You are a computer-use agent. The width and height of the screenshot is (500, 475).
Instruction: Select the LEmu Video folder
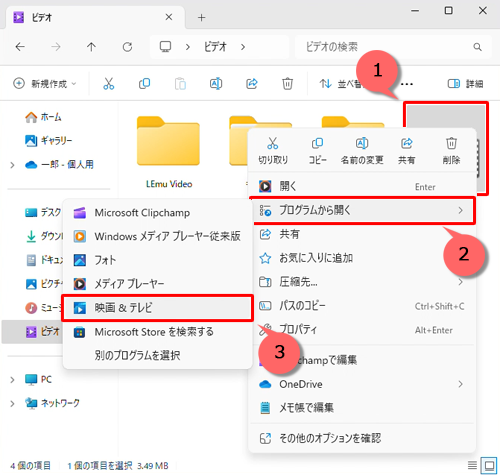click(169, 152)
